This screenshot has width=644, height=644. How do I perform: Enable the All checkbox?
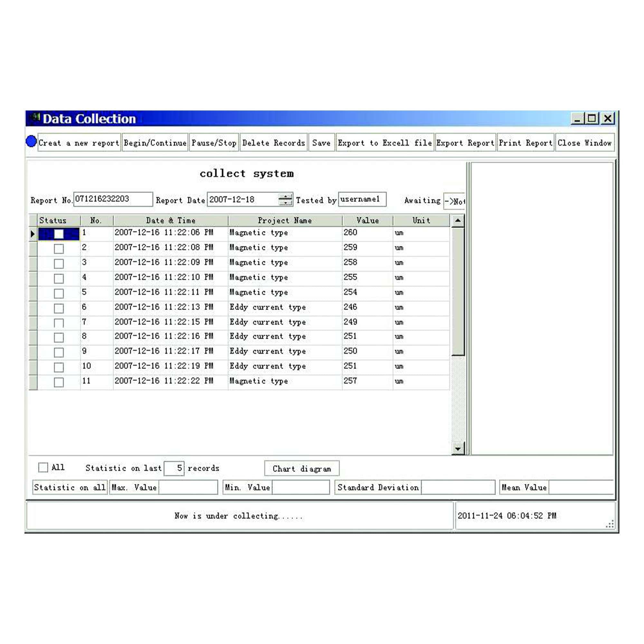coord(43,467)
